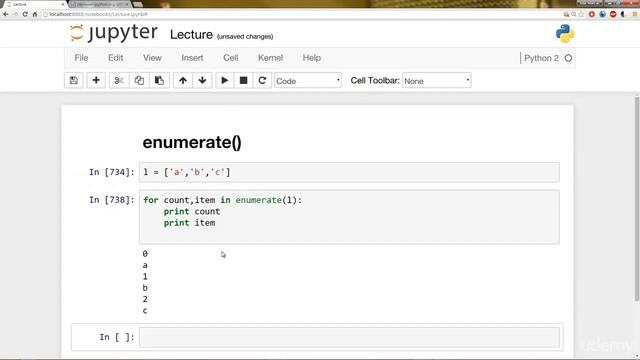Open the cell type Code dropdown
Image resolution: width=640 pixels, height=360 pixels.
point(308,81)
